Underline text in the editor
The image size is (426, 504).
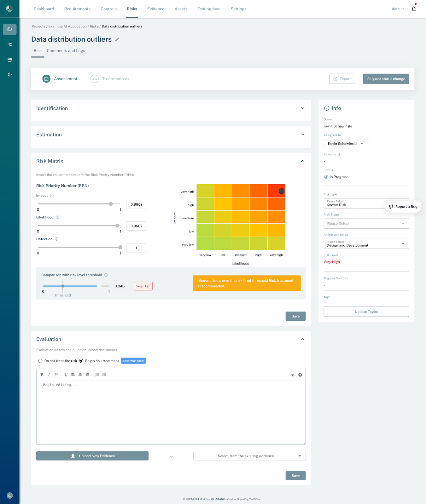point(66,375)
